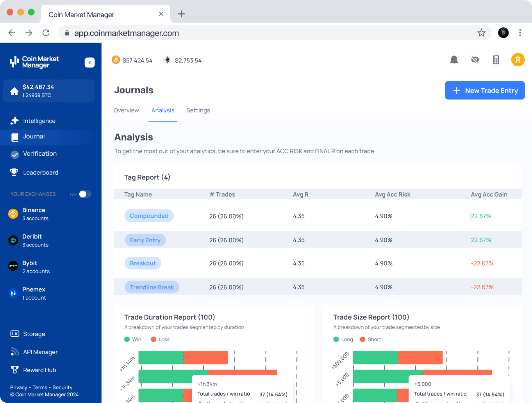The height and width of the screenshot is (403, 532).
Task: Click the red bar in Trade Duration top row
Action: 205,357
